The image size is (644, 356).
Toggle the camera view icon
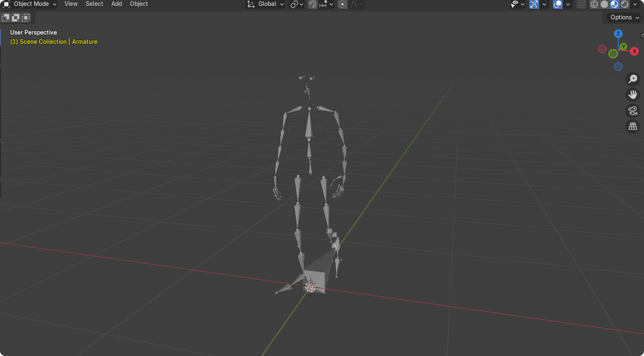633,111
